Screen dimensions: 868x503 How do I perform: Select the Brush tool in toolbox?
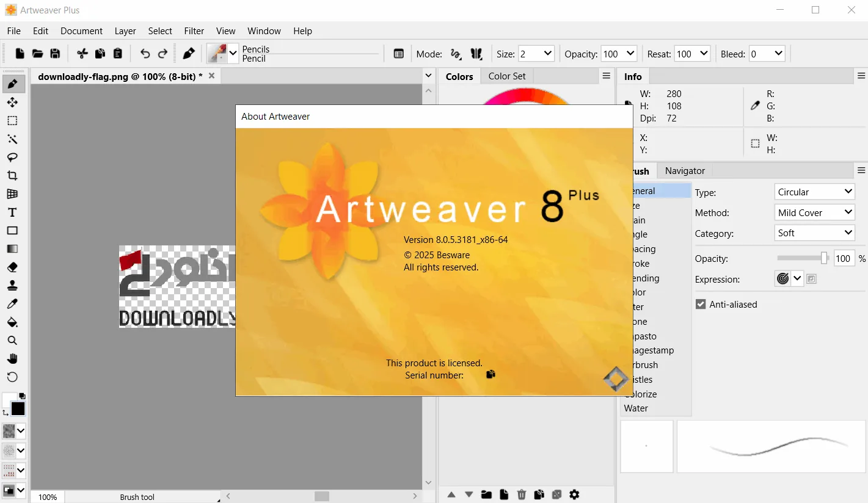coord(12,84)
